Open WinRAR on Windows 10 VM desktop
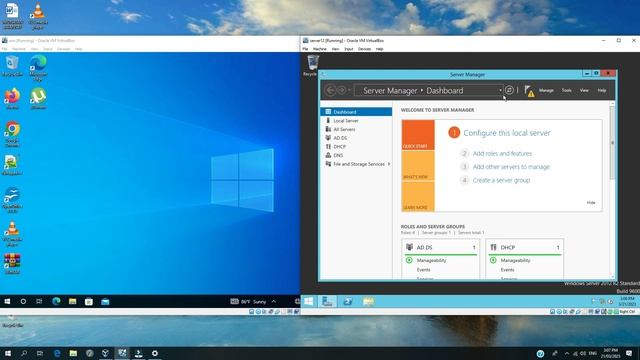 (12, 264)
